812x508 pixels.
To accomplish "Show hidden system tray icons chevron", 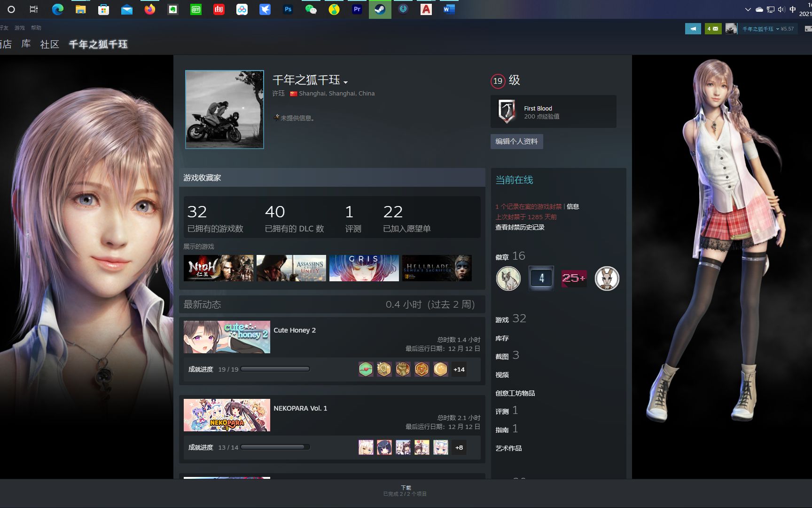I will pyautogui.click(x=748, y=9).
